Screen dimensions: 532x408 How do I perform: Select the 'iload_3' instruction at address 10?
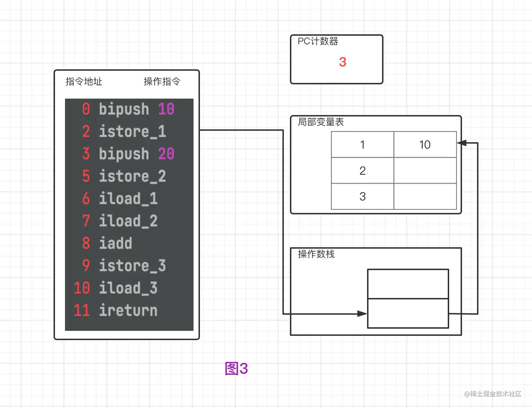tap(115, 288)
